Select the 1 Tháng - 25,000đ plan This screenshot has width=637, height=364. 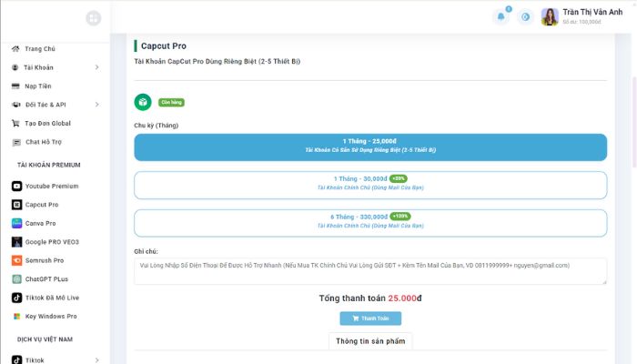pyautogui.click(x=370, y=147)
